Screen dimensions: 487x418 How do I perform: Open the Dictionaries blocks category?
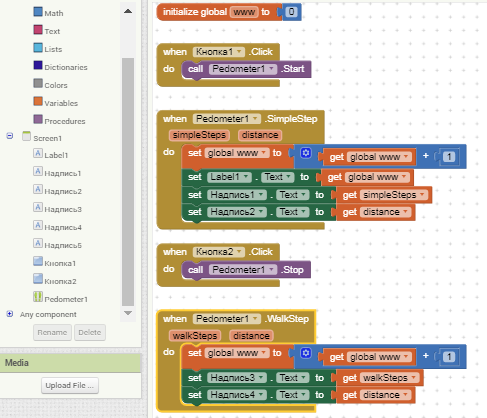coord(61,66)
